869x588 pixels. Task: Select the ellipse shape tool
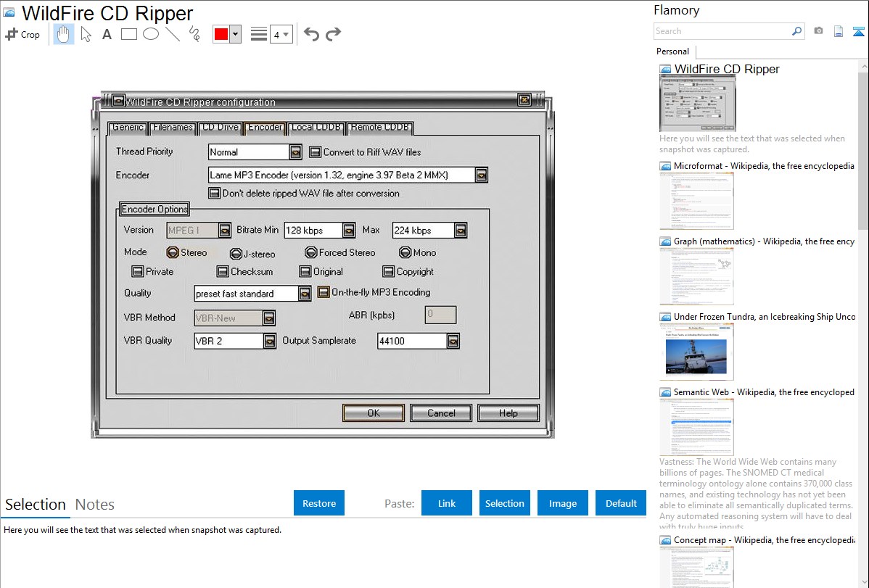[151, 34]
